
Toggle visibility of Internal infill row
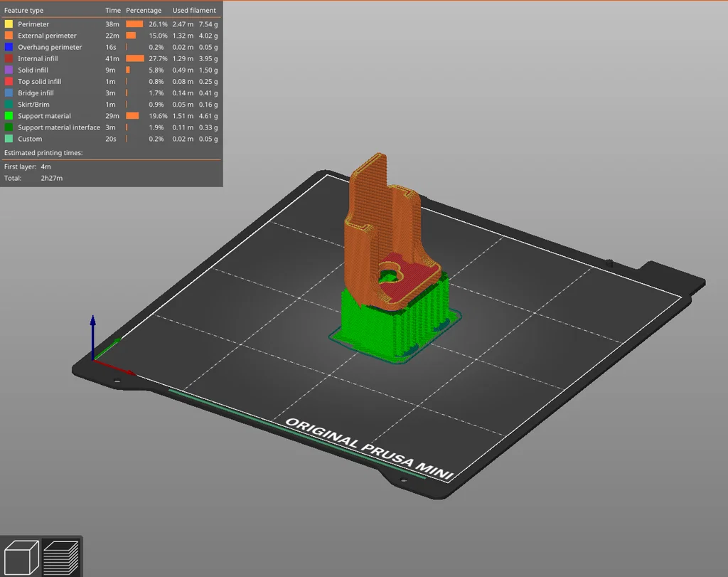coord(111,58)
